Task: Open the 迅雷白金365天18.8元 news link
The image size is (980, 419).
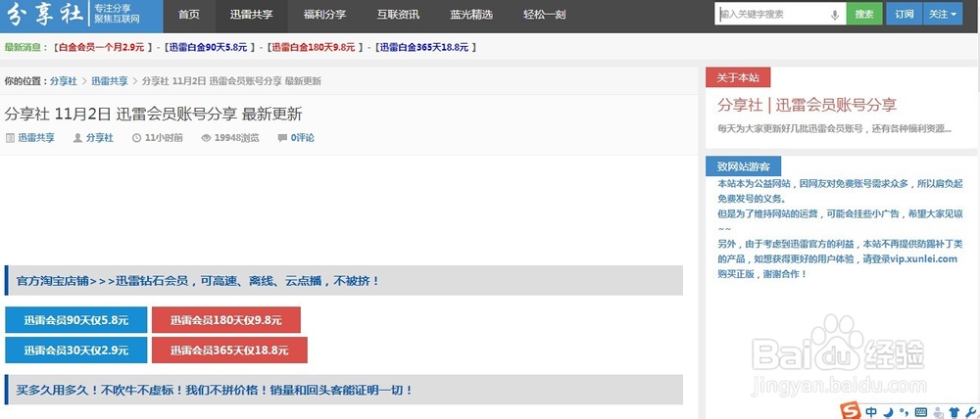Action: coord(423,47)
